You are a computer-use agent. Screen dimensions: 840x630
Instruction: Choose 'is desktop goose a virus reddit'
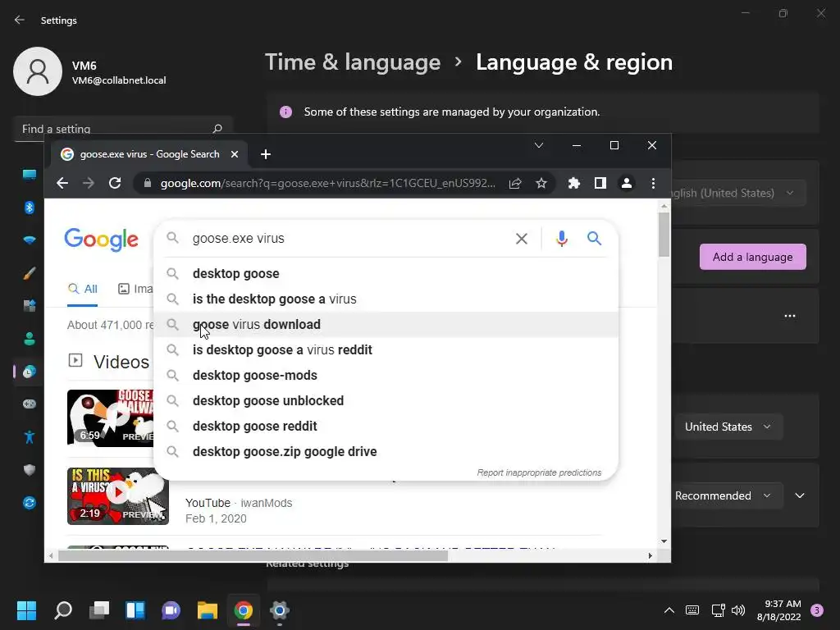coord(386,349)
